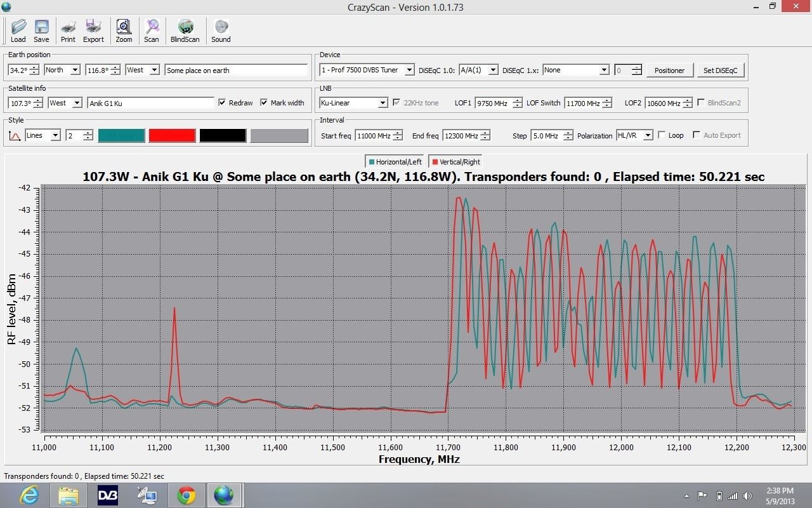The height and width of the screenshot is (508, 812).
Task: Uncheck the Redraw checkbox
Action: tap(222, 103)
